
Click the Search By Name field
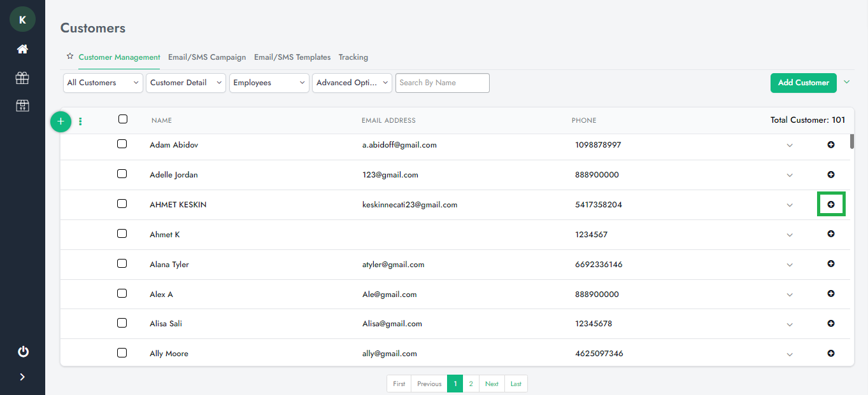(x=442, y=83)
